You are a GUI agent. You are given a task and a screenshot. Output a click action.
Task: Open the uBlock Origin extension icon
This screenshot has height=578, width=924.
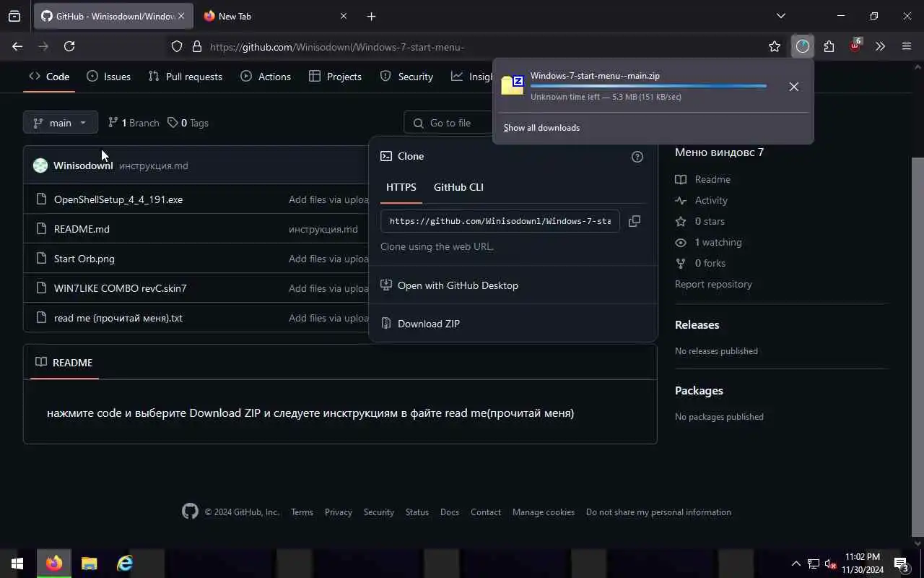tap(855, 46)
